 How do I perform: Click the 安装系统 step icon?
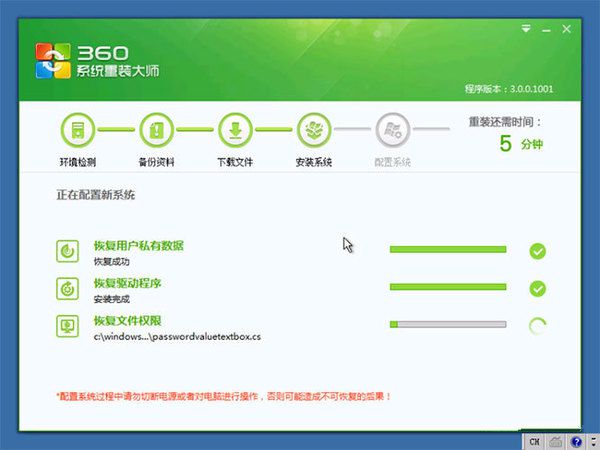tap(313, 130)
